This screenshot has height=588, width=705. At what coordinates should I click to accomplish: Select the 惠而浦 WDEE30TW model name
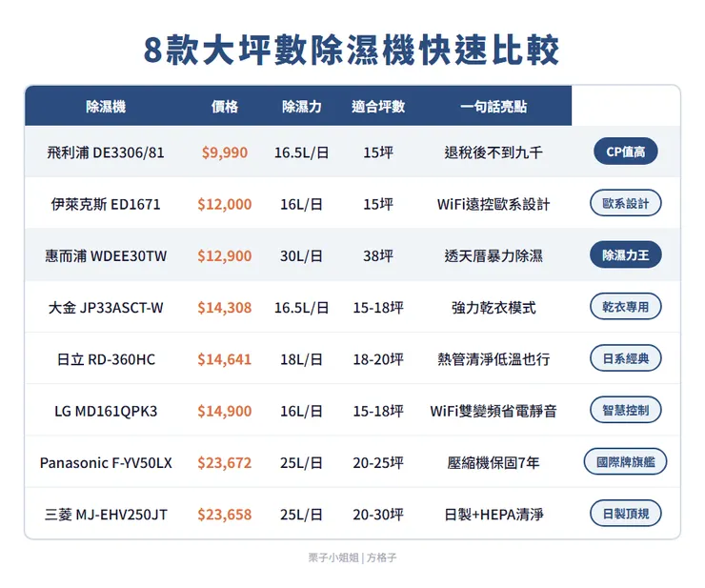click(x=106, y=256)
